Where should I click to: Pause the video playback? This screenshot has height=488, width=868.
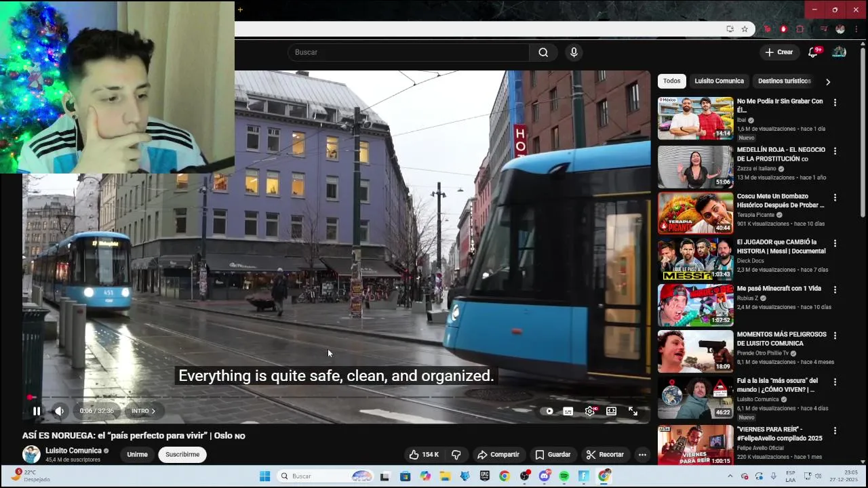37,411
